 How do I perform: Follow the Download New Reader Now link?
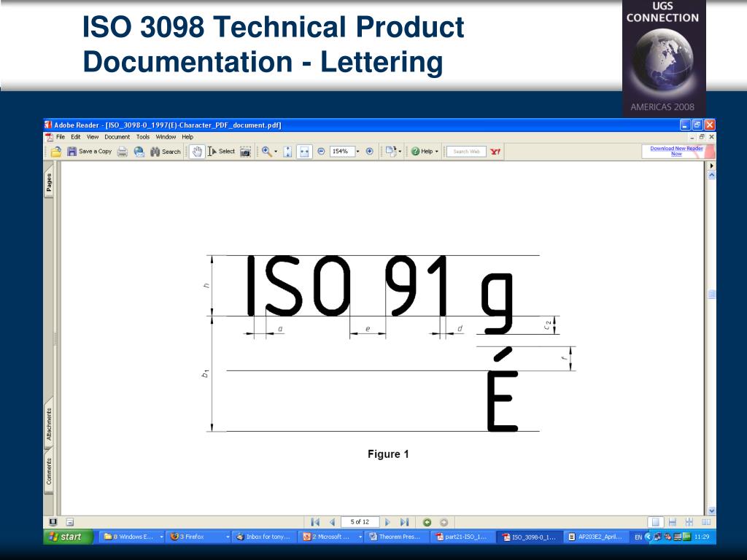point(676,151)
